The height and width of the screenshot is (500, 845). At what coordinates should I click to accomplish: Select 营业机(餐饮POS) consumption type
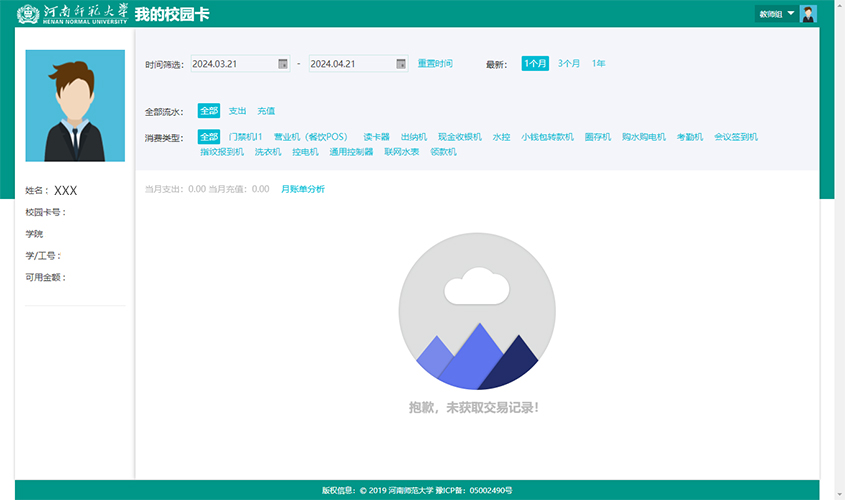click(313, 137)
